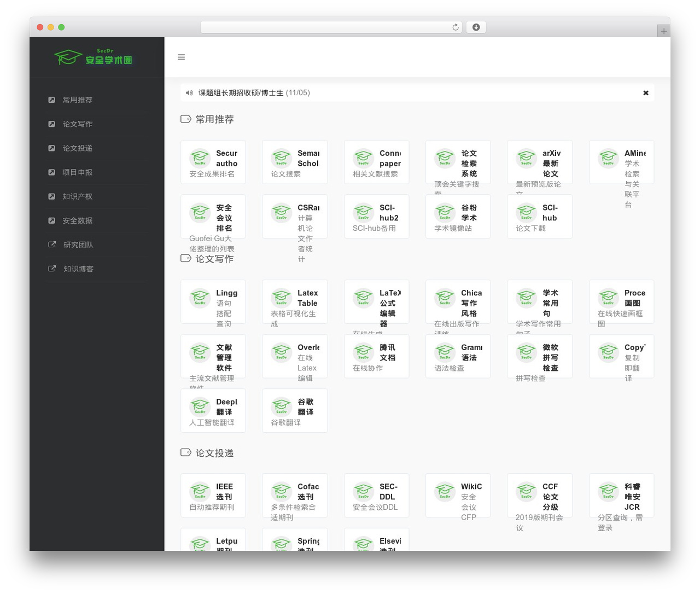The width and height of the screenshot is (700, 593).
Task: Click the SCI-hub2 card icon
Action: (364, 213)
